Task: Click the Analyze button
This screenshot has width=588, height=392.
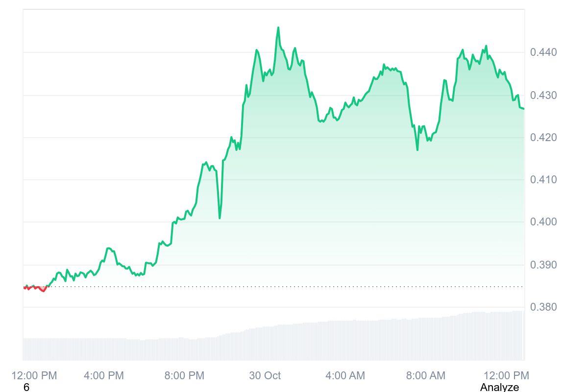Action: coord(499,387)
